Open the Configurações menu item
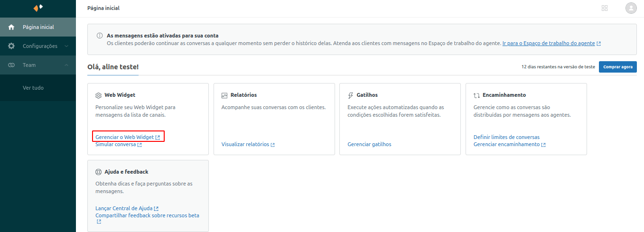644x232 pixels. 38,46
